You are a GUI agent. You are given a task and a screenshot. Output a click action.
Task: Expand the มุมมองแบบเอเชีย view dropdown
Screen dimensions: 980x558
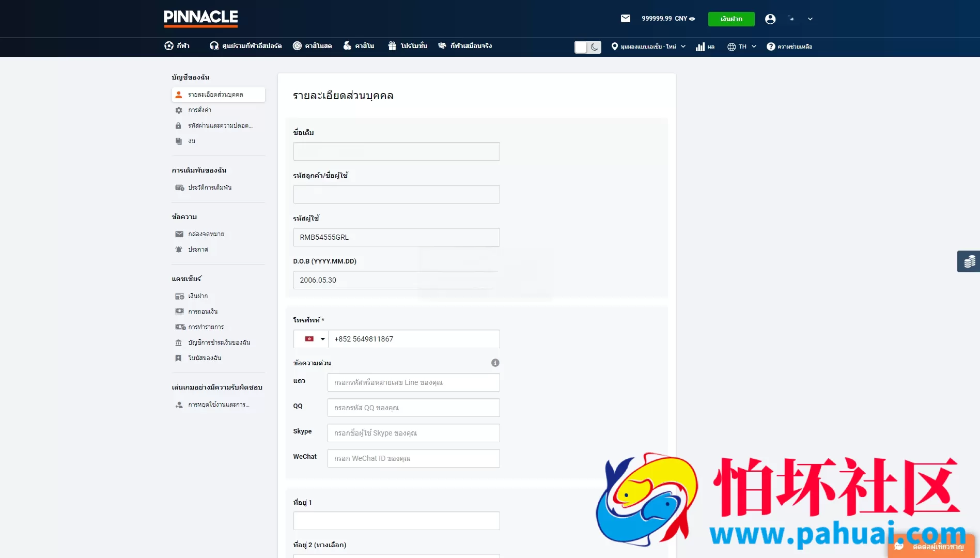[x=648, y=47]
